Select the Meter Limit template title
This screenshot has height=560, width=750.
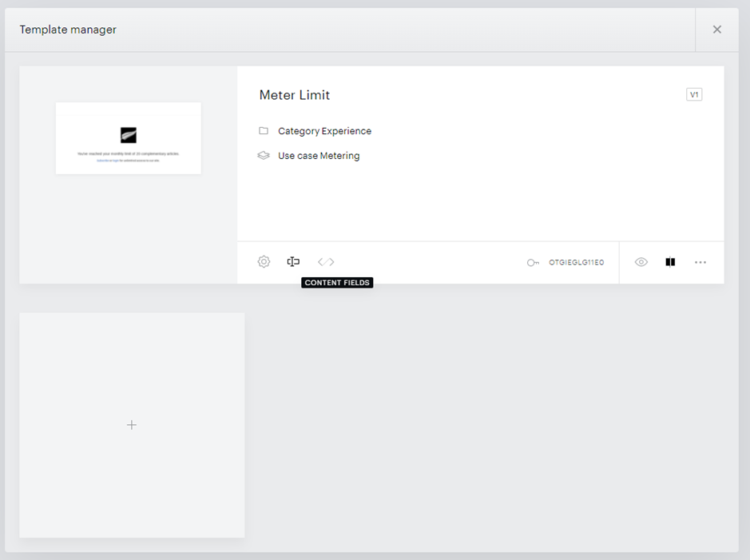pos(295,95)
